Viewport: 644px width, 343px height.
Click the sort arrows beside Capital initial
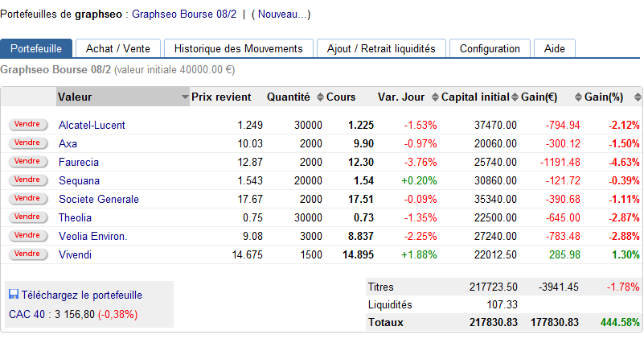tap(515, 97)
